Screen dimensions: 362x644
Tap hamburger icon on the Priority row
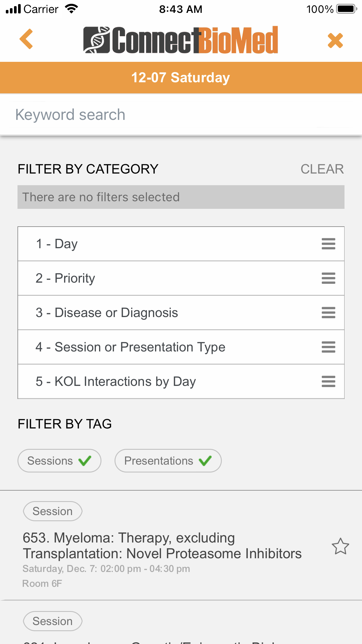pos(328,278)
